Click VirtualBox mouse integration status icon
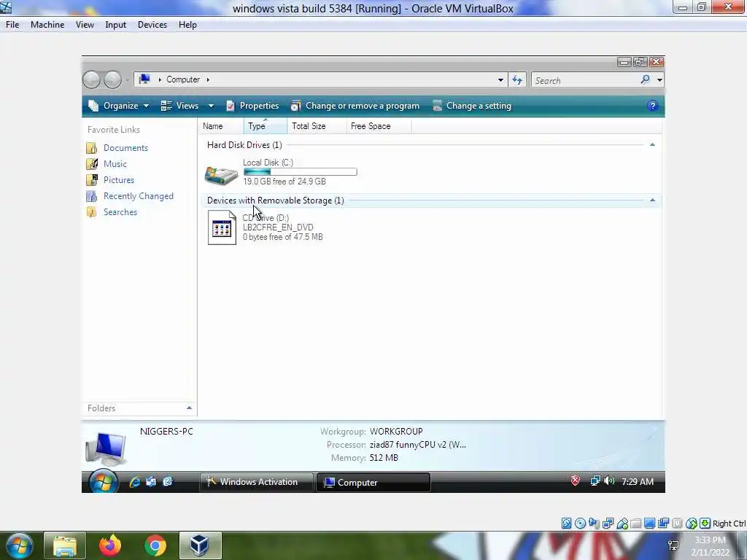 pyautogui.click(x=692, y=524)
